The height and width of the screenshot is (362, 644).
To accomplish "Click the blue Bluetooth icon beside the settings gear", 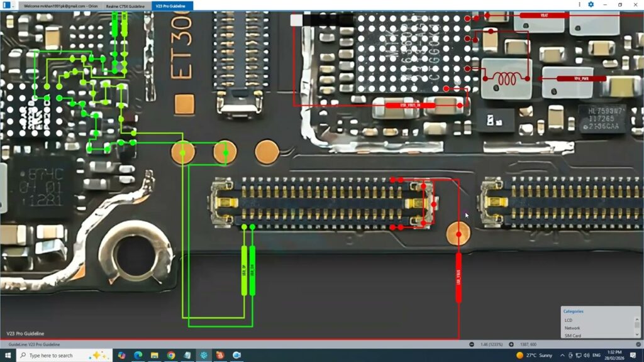I will [x=580, y=4].
